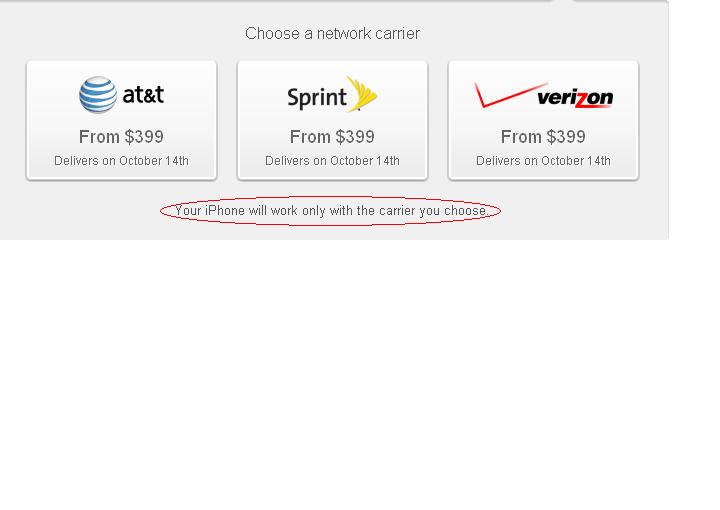Click Sprint Delivers on October 14th text

coord(332,161)
